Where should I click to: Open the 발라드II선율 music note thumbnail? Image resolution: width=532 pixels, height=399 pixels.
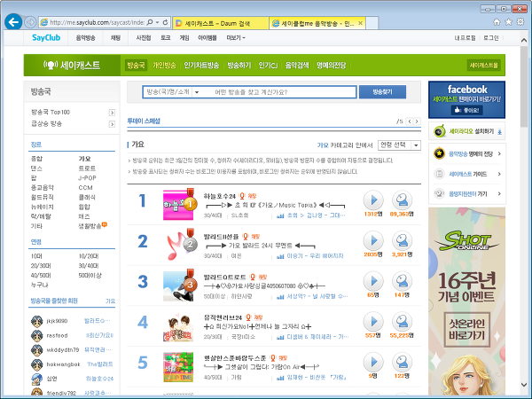(178, 246)
